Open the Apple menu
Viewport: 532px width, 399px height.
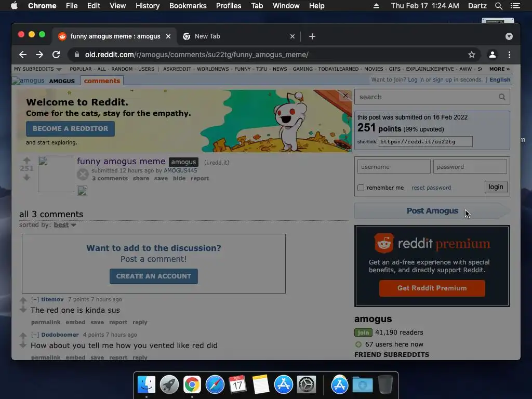tap(14, 6)
